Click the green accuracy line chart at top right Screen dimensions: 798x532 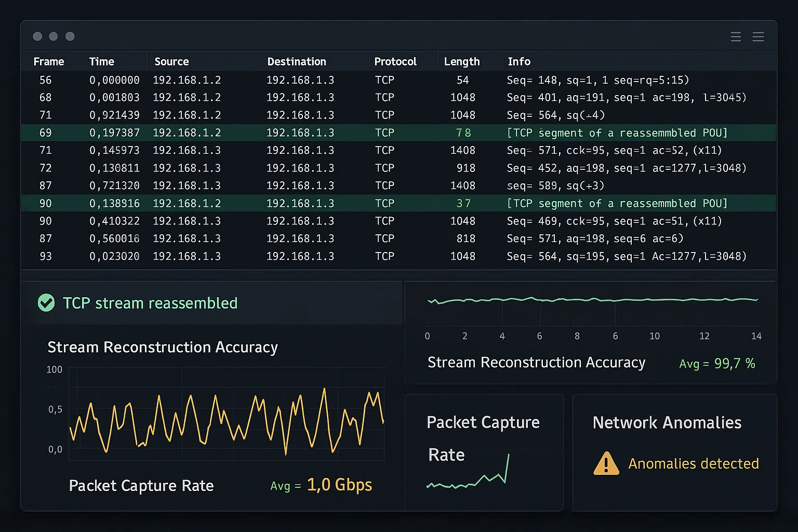pyautogui.click(x=592, y=300)
